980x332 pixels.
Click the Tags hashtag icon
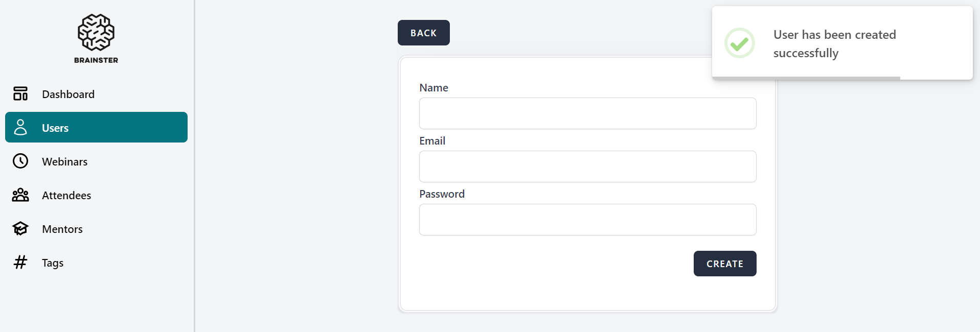click(x=20, y=263)
